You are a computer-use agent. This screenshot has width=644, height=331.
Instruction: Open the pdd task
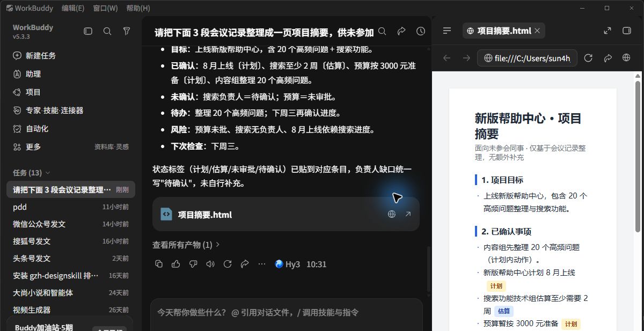pyautogui.click(x=70, y=207)
